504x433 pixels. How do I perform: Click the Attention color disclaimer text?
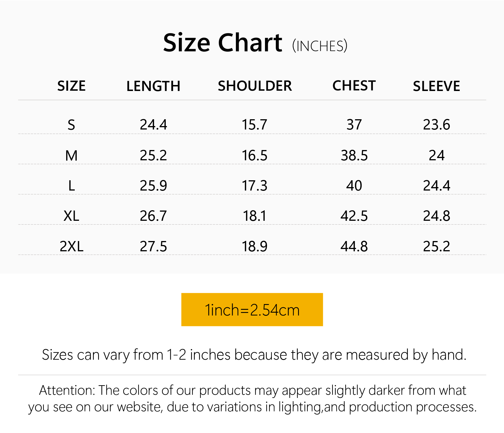[x=252, y=398]
